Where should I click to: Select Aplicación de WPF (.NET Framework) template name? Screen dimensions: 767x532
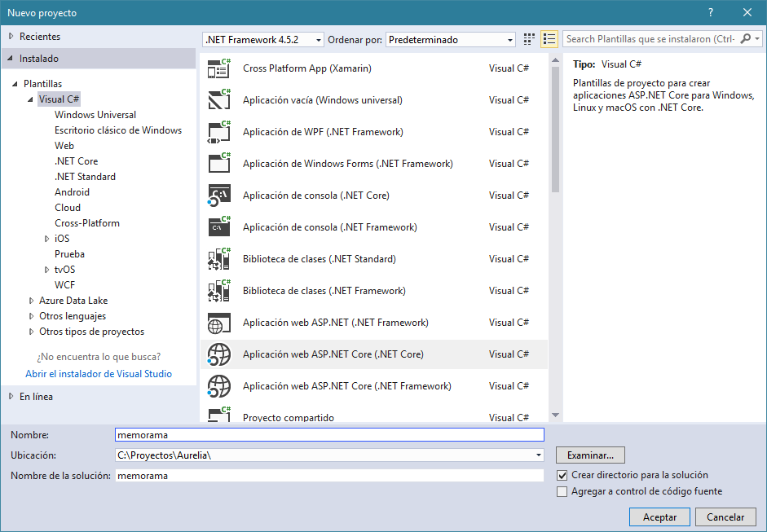click(323, 132)
